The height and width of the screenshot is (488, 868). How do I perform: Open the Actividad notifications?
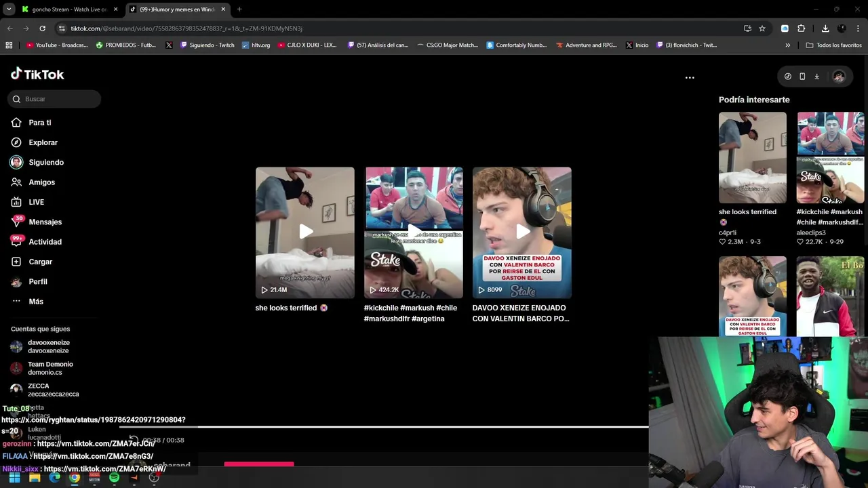point(45,242)
